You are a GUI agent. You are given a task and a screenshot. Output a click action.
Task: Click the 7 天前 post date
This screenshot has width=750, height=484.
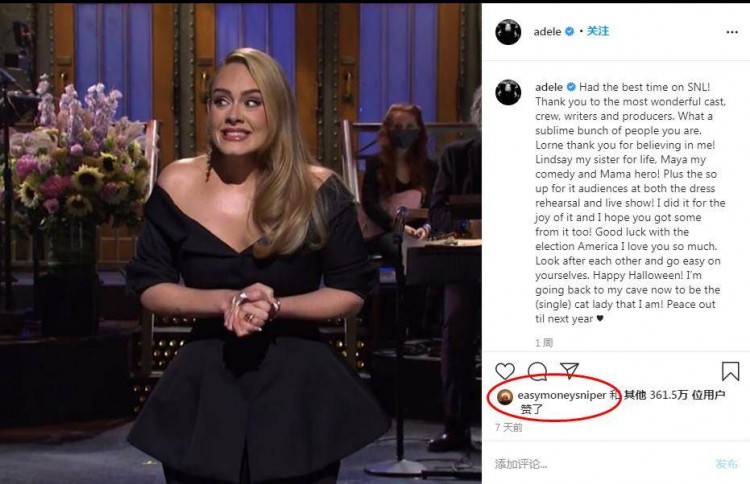tap(508, 427)
